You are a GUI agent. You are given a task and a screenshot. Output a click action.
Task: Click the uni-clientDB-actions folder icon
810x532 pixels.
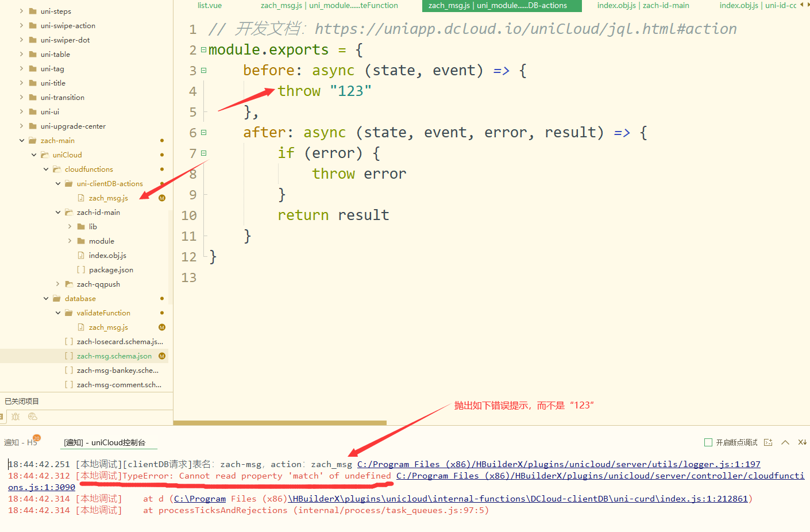click(69, 184)
